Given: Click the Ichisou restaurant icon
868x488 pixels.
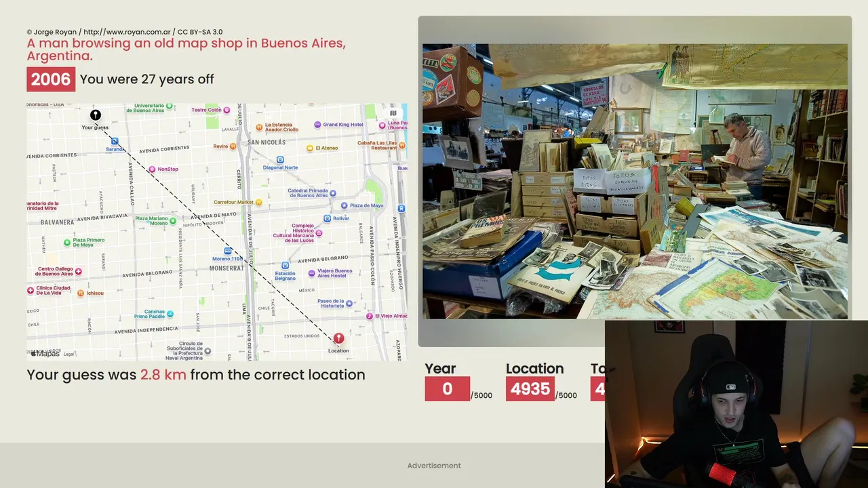Looking at the screenshot, I should pyautogui.click(x=81, y=293).
